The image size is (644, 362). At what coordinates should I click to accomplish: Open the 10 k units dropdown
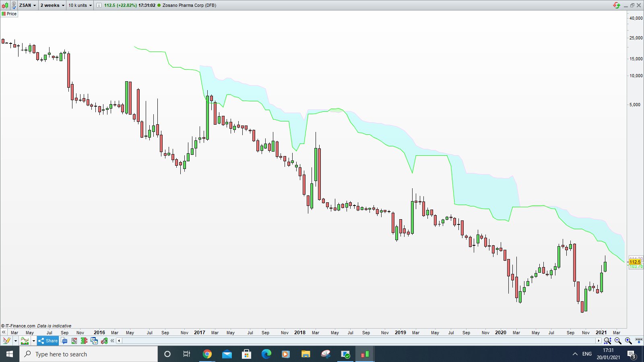coord(80,5)
